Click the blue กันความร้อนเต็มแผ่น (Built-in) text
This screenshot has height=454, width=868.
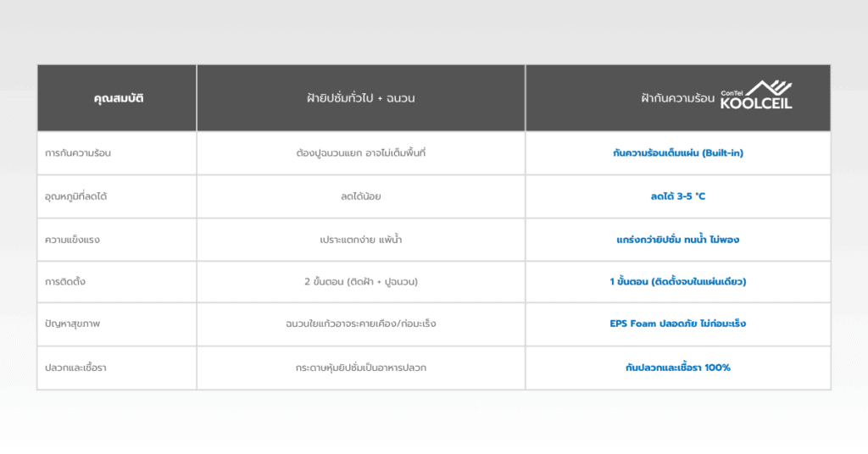(677, 153)
